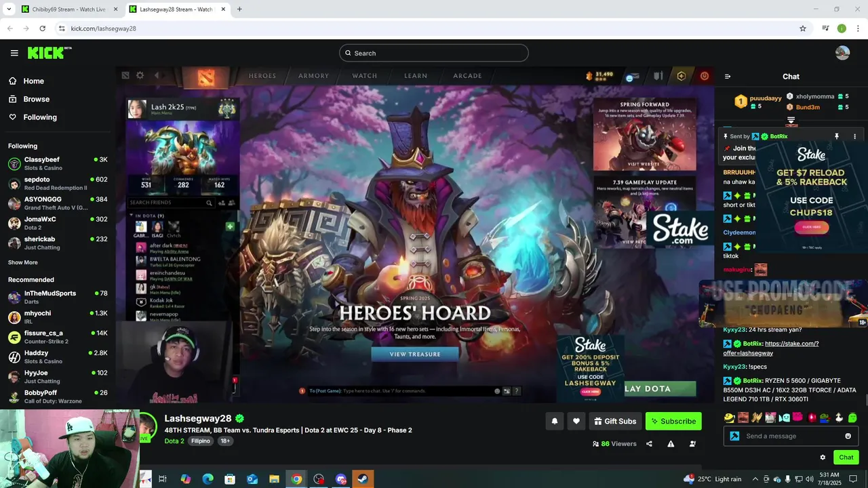Open sepdoto followed channel
The width and height of the screenshot is (868, 488).
58,183
